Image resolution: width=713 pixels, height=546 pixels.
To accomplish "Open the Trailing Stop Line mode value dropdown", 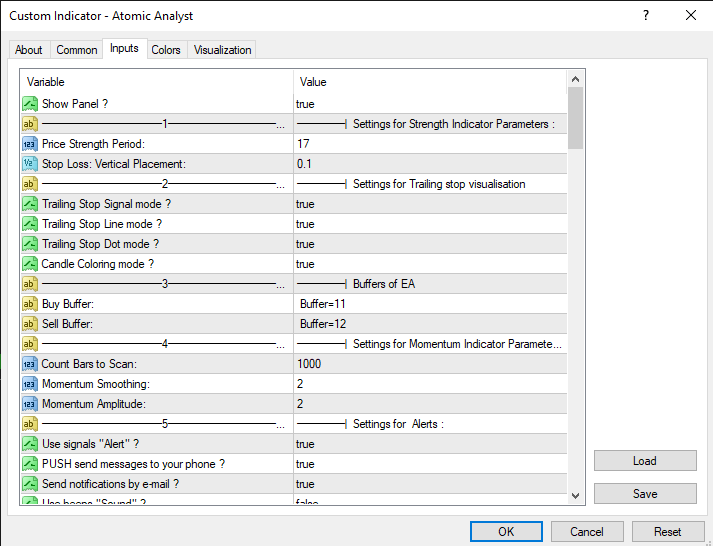I will (430, 224).
